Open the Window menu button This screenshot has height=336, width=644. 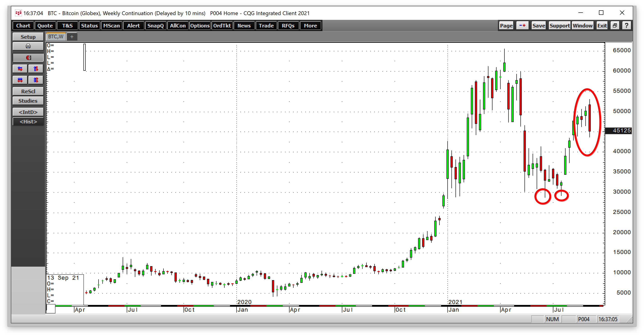click(x=582, y=26)
